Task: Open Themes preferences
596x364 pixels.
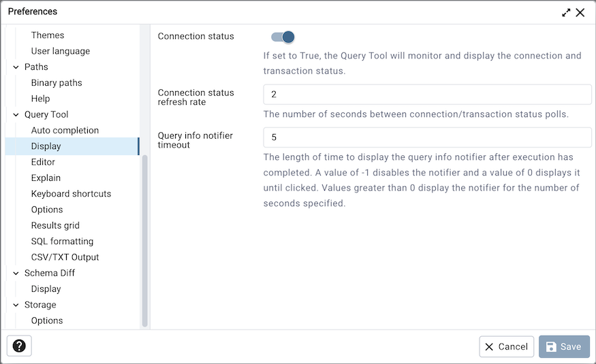Action: [x=48, y=35]
